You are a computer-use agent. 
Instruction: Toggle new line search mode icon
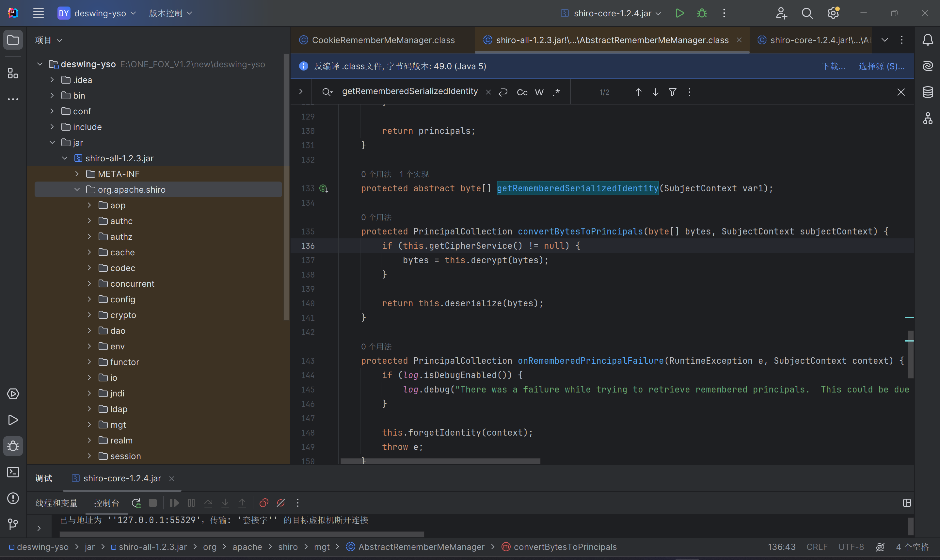tap(503, 92)
